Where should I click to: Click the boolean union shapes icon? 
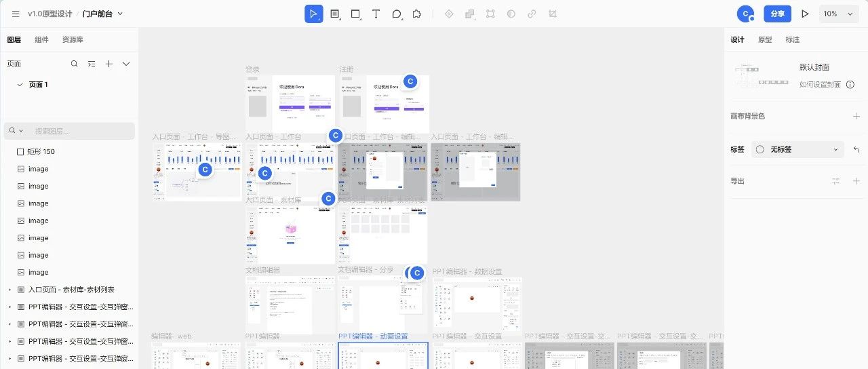click(469, 14)
